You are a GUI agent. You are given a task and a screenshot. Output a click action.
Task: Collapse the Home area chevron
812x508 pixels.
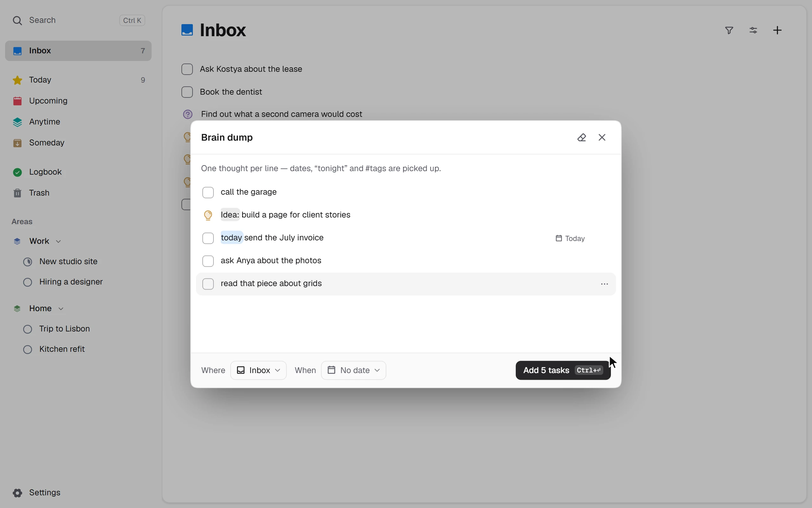pyautogui.click(x=61, y=309)
